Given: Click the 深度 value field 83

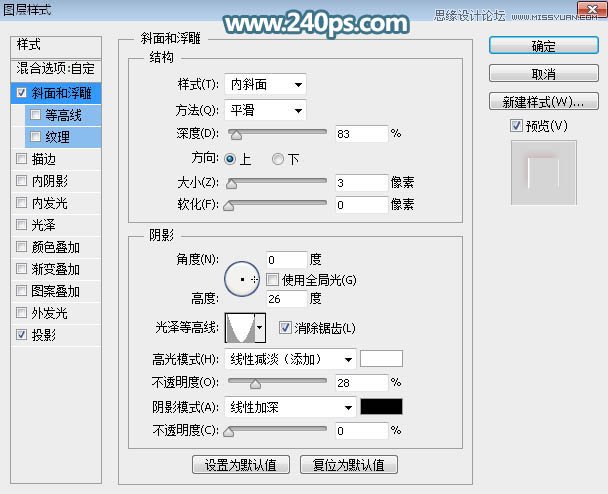Looking at the screenshot, I should pos(361,134).
